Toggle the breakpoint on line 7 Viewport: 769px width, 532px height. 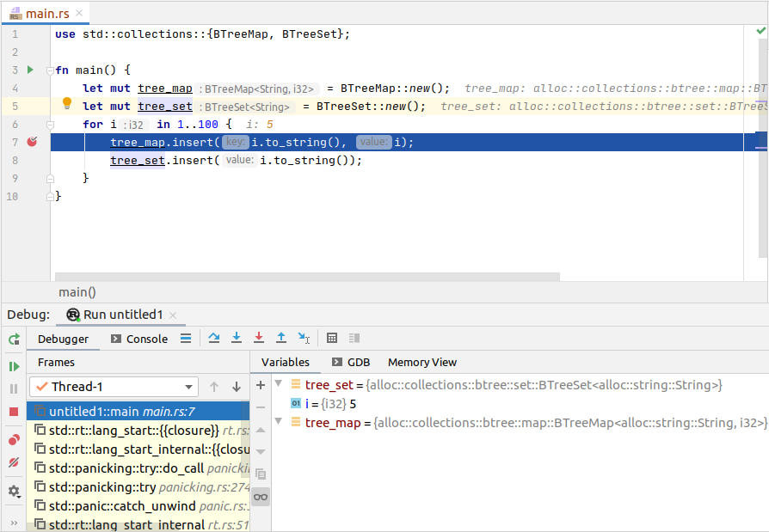[31, 142]
